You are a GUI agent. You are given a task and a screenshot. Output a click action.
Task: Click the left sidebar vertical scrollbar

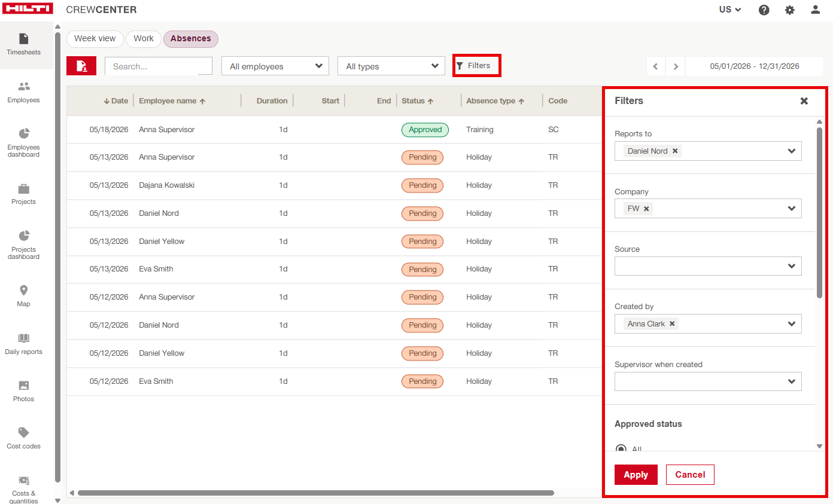pyautogui.click(x=57, y=257)
